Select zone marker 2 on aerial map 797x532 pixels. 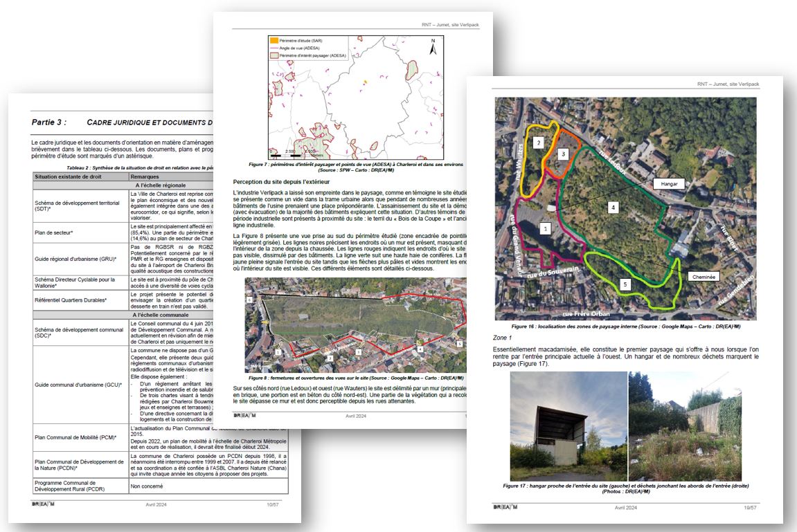pos(537,142)
